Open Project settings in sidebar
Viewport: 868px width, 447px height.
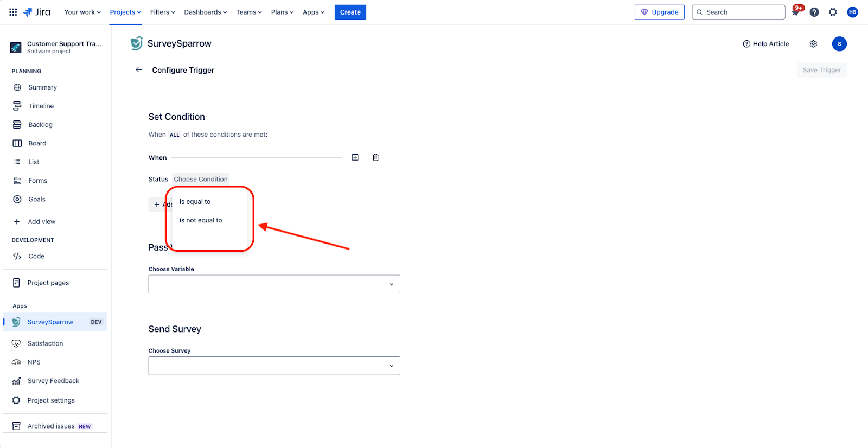(51, 400)
